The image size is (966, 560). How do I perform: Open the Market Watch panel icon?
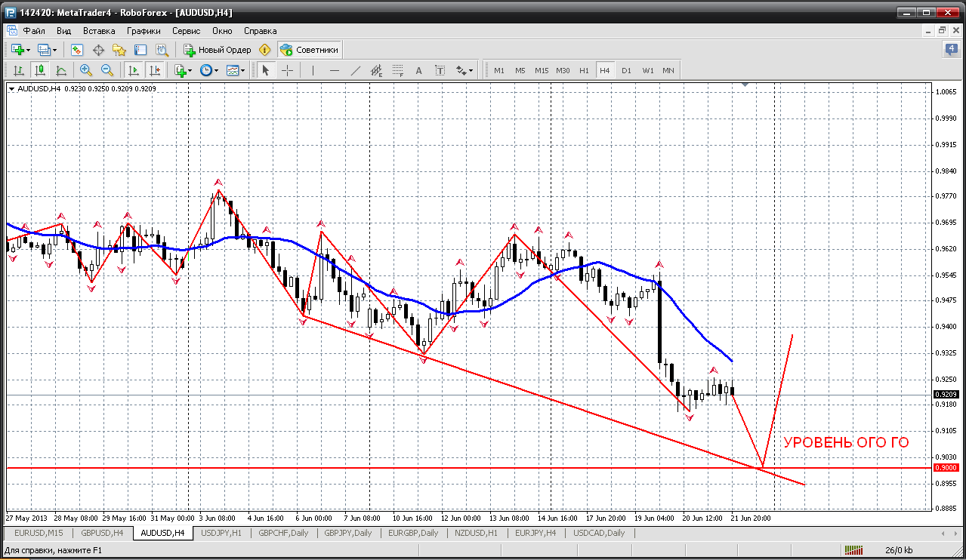click(77, 50)
